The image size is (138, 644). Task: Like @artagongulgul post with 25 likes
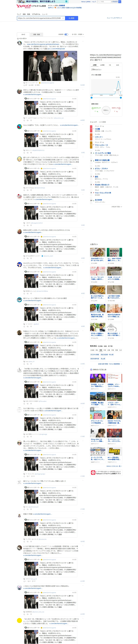[x=32, y=476]
